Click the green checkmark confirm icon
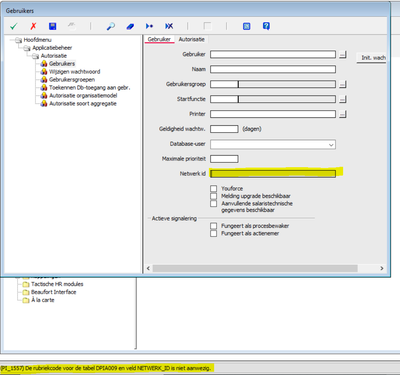Image resolution: width=400 pixels, height=375 pixels. click(14, 26)
